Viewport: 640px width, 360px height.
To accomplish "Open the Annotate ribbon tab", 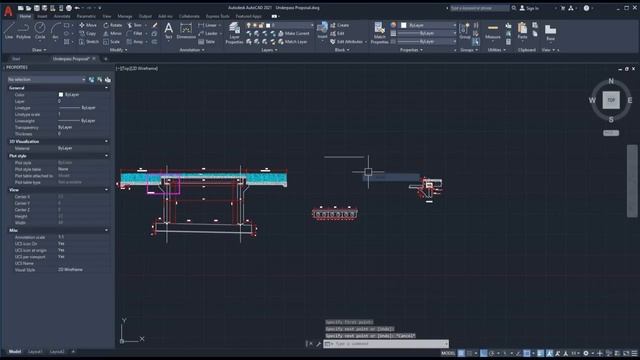I will pos(62,16).
